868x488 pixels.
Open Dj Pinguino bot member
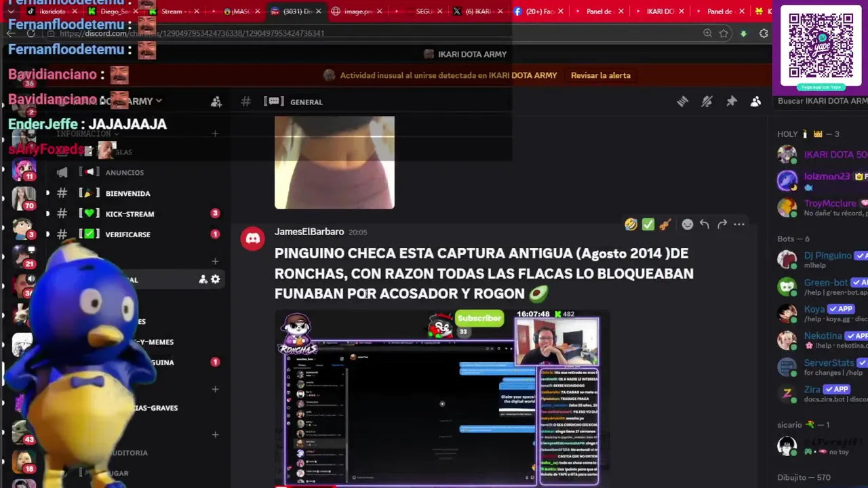[822, 260]
